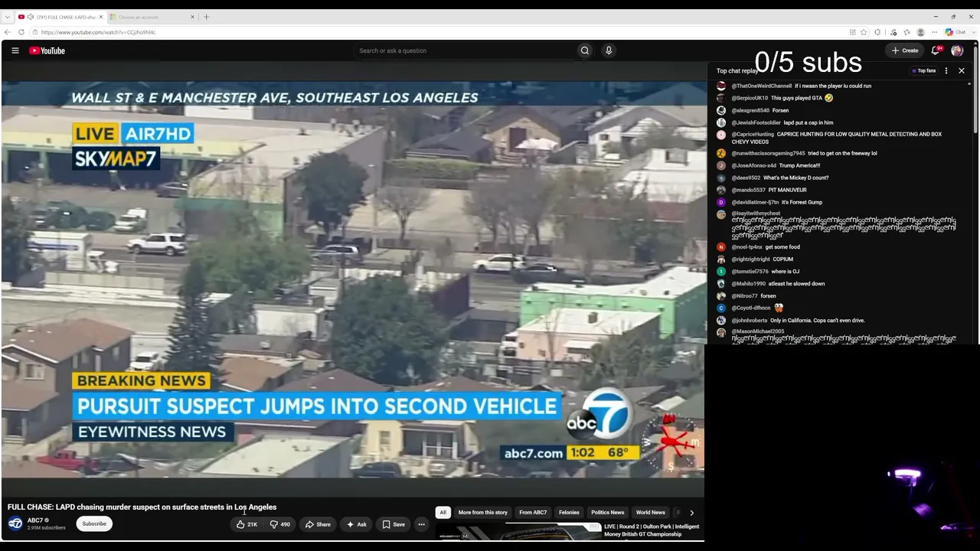Reload the current page
The height and width of the screenshot is (551, 980).
pyautogui.click(x=21, y=32)
